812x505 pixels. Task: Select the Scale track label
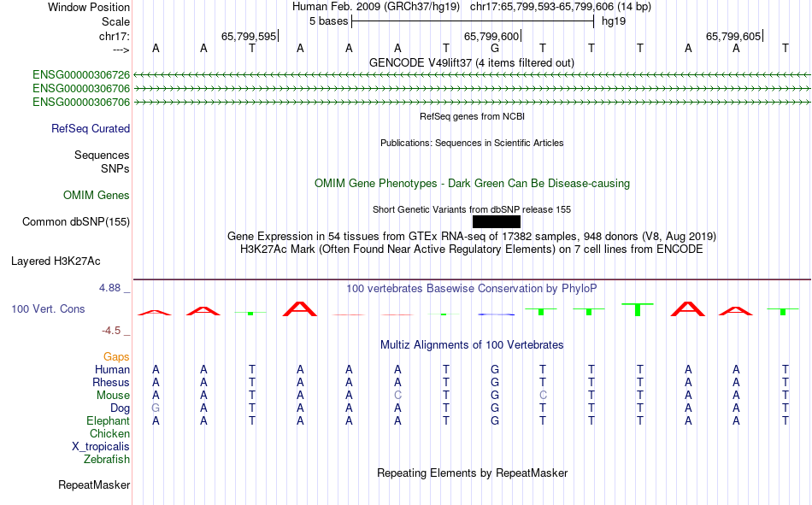pyautogui.click(x=115, y=21)
